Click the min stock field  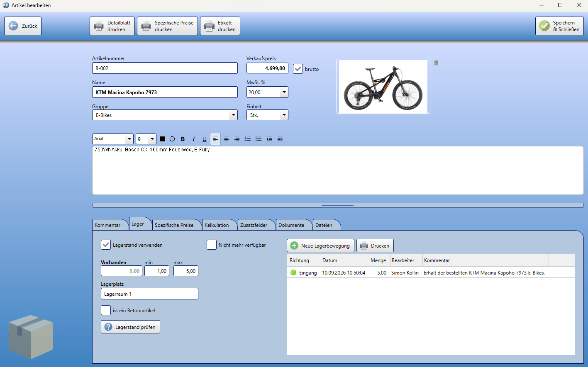[157, 271]
